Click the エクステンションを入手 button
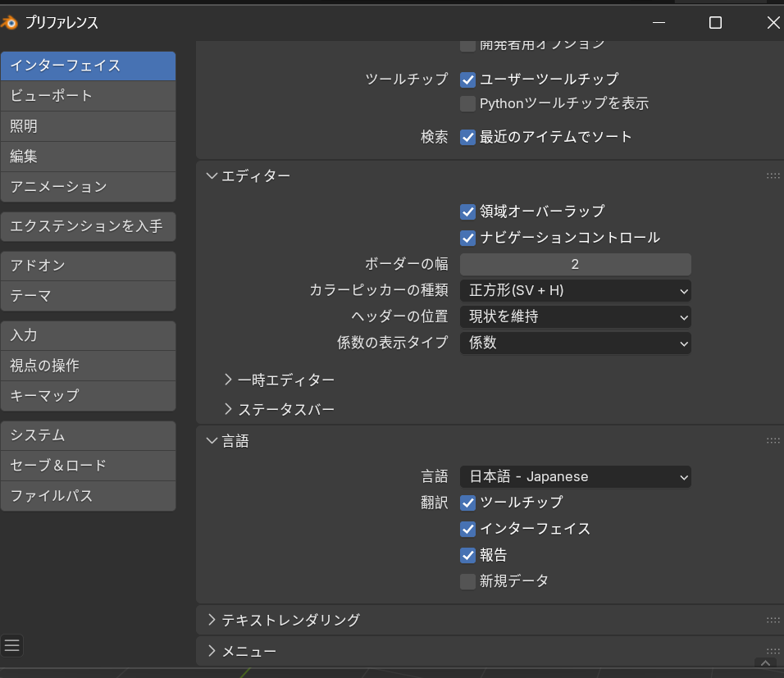 point(88,226)
